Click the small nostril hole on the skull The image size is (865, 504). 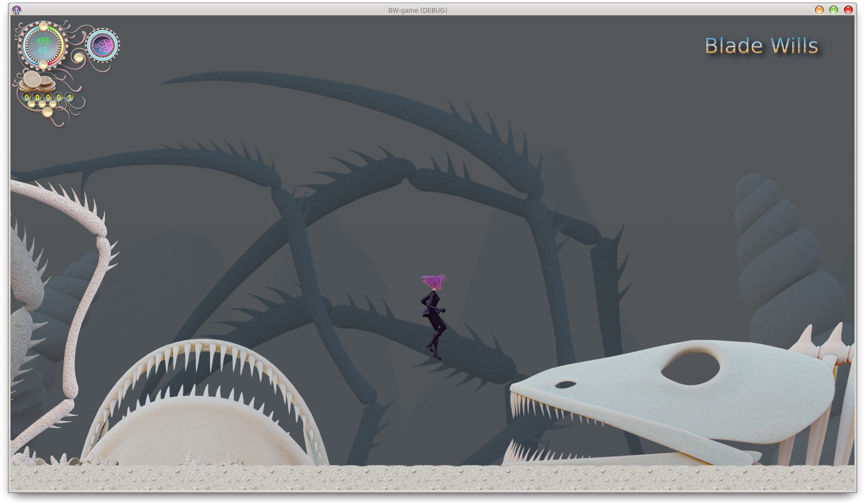(565, 385)
